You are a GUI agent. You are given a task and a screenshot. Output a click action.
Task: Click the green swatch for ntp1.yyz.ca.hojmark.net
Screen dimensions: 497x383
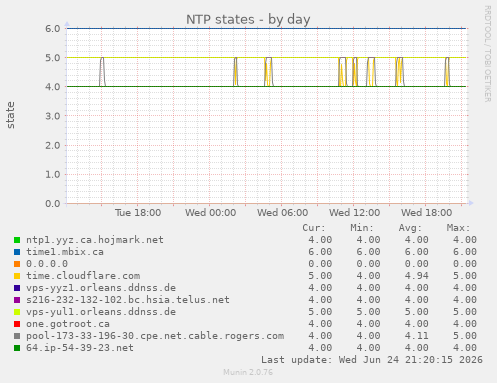tap(17, 240)
